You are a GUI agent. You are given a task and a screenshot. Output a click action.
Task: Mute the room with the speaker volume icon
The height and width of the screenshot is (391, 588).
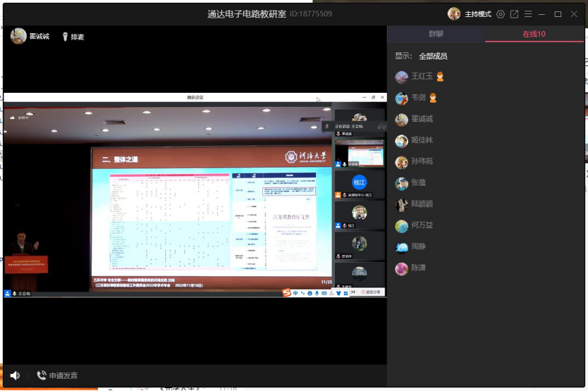tap(15, 375)
